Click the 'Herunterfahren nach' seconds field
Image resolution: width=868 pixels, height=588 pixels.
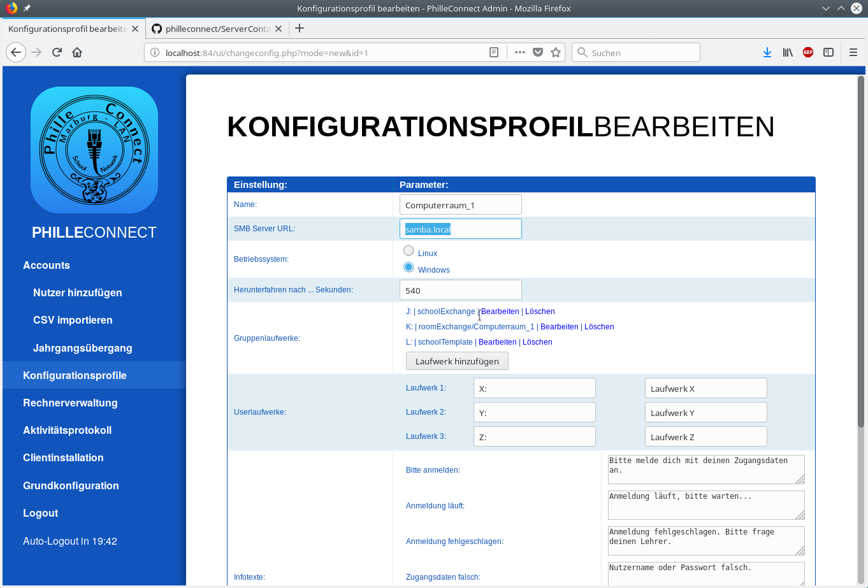460,290
